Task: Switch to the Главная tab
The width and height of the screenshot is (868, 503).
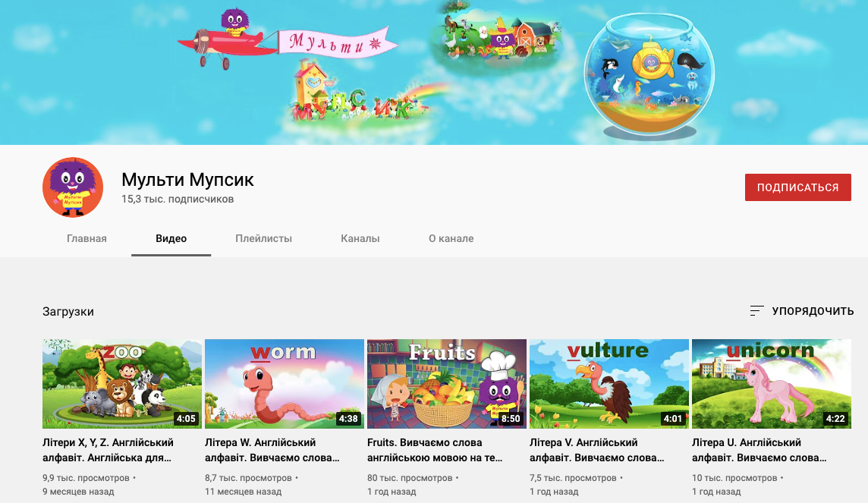Action: pos(86,238)
